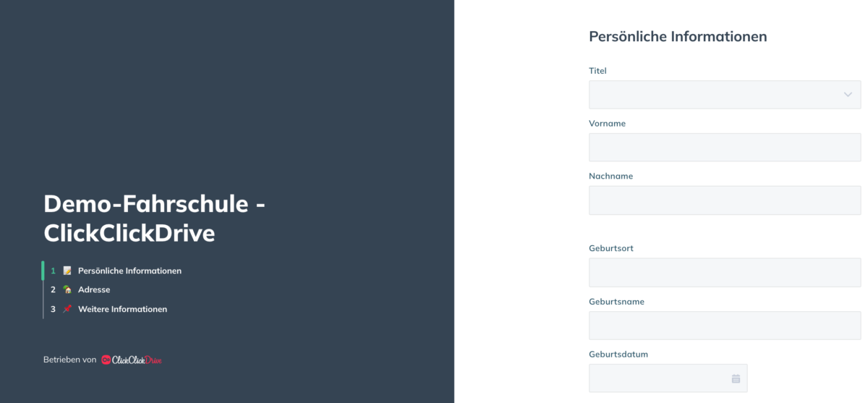Viewport: 868px width, 403px height.
Task: Click the step number 3
Action: pyautogui.click(x=53, y=309)
